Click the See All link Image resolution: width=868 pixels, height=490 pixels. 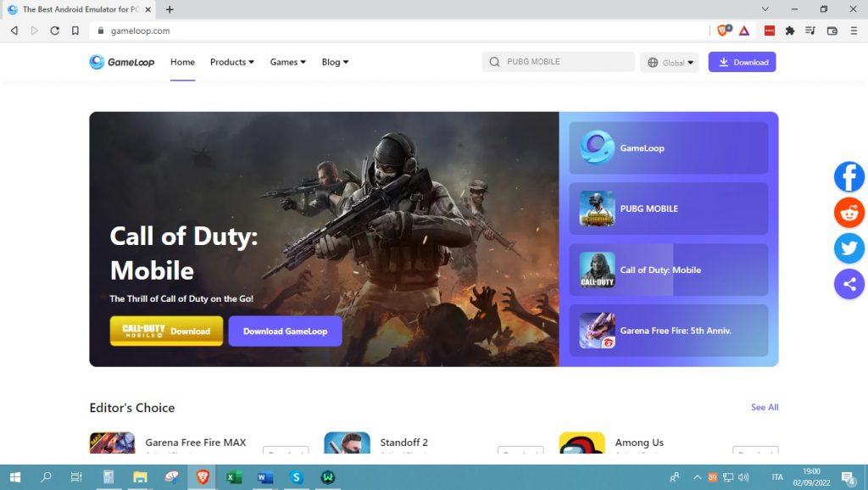[x=764, y=408]
